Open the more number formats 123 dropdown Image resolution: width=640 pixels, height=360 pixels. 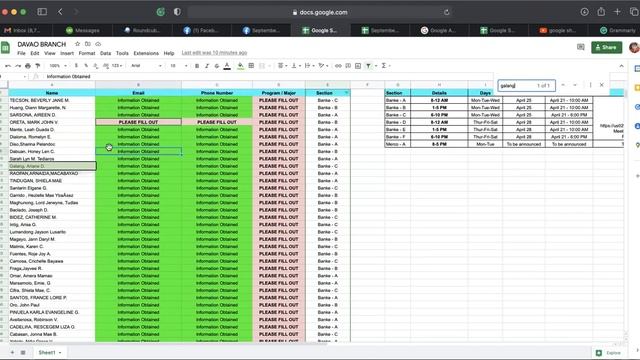tap(117, 66)
